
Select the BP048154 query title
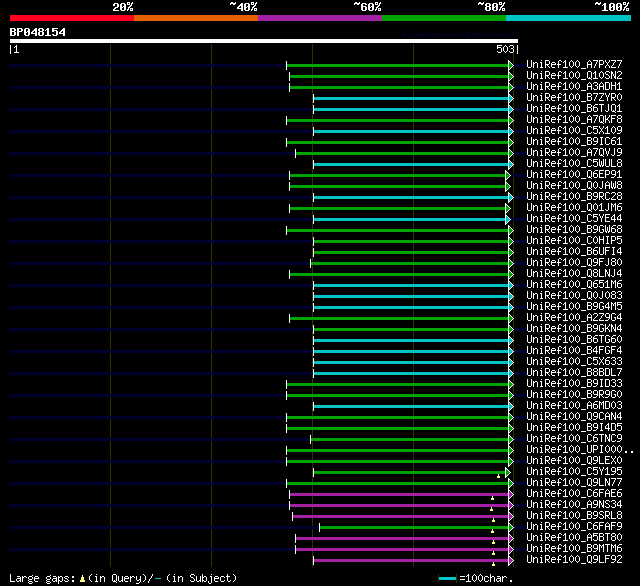[x=38, y=32]
